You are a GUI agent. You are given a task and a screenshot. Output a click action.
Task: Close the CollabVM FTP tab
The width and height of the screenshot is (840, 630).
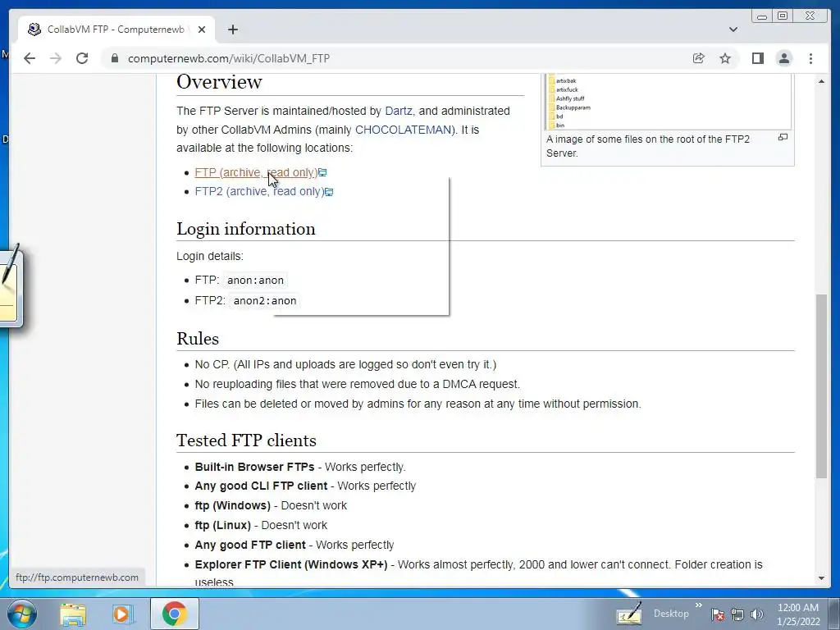tap(202, 30)
